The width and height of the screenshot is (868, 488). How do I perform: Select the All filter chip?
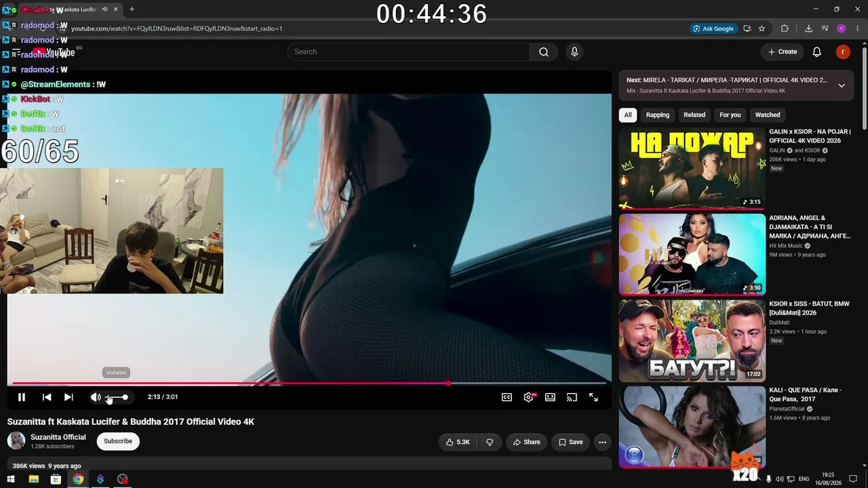point(628,115)
